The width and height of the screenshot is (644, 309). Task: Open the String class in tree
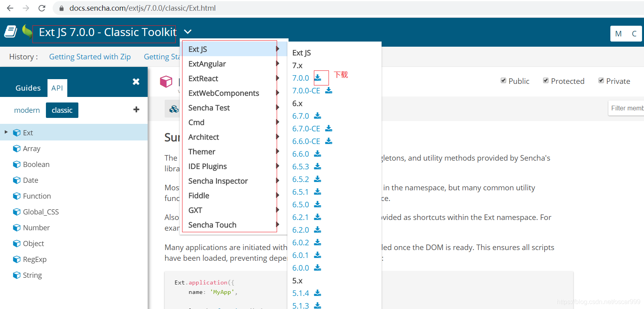pyautogui.click(x=32, y=275)
